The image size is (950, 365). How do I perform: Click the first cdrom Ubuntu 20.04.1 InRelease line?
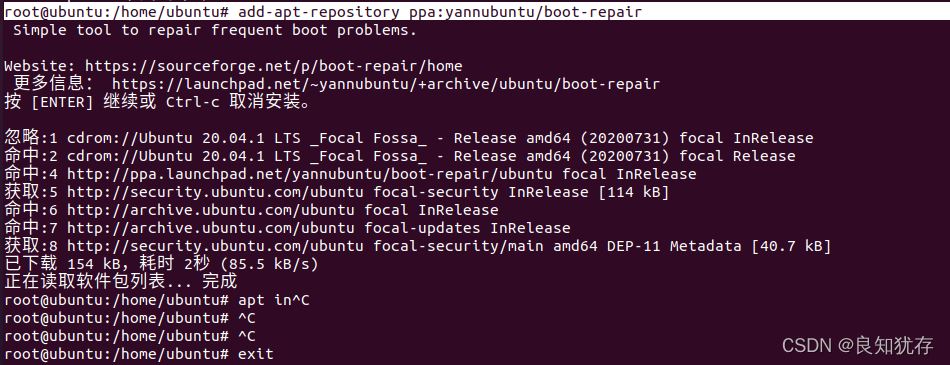tap(408, 138)
